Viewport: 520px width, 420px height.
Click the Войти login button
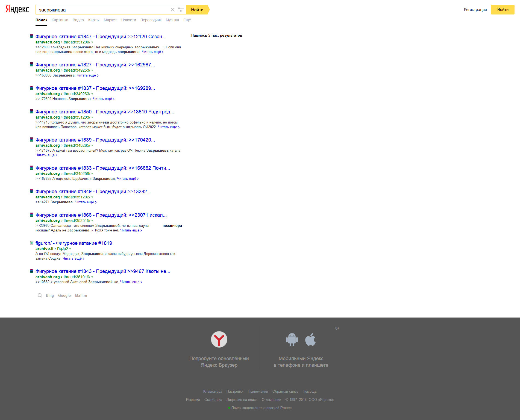503,10
